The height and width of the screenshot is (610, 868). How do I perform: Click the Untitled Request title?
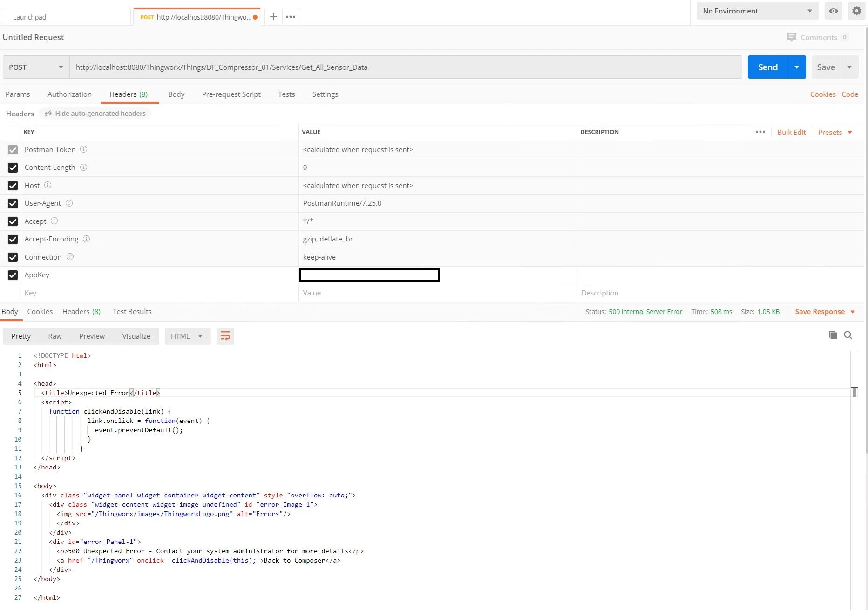(33, 37)
